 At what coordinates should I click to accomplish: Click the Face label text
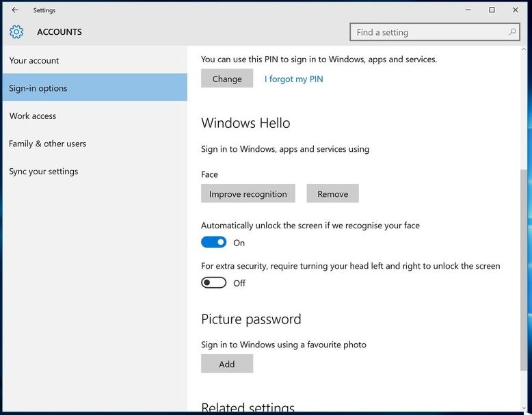tap(209, 174)
